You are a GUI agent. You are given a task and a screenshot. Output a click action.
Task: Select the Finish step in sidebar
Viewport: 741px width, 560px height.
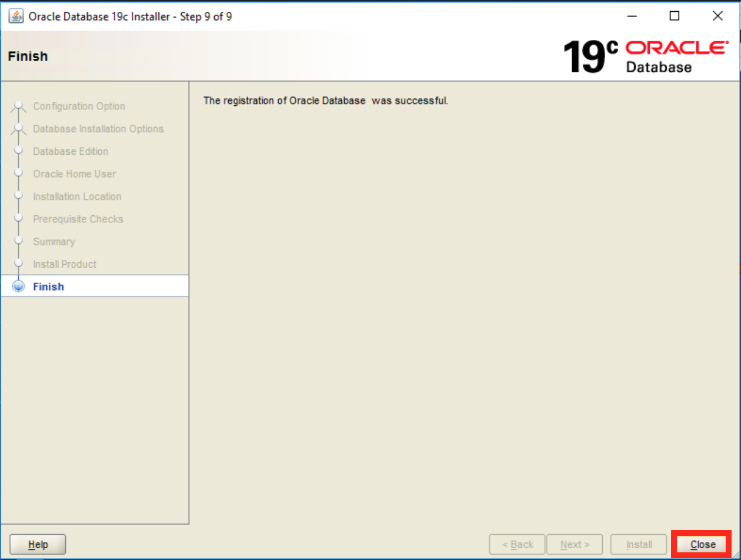pos(95,286)
